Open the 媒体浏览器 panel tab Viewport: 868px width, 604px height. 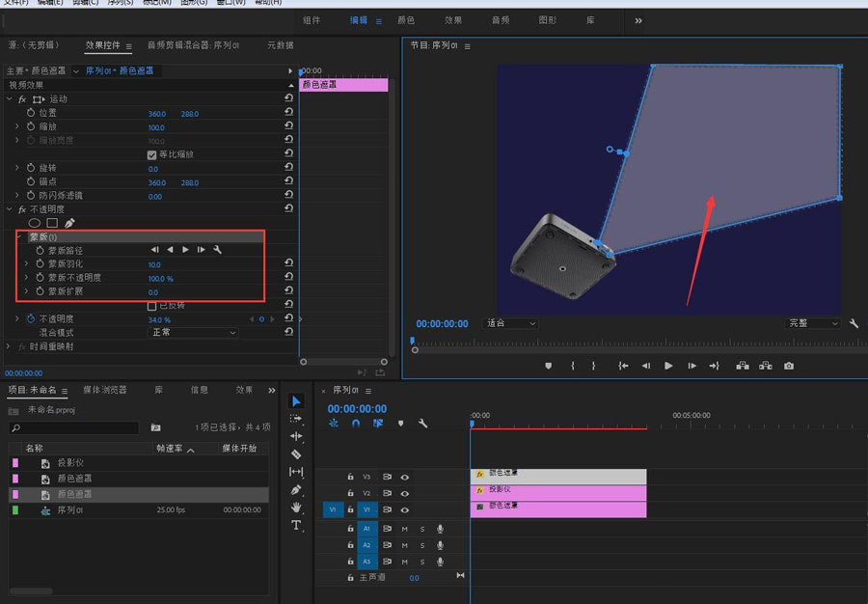[x=104, y=390]
